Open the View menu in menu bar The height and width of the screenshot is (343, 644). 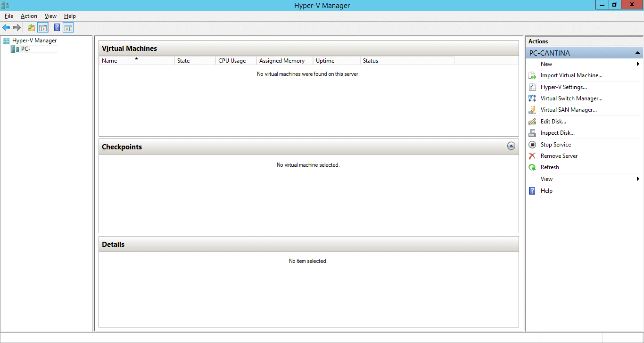coord(50,16)
